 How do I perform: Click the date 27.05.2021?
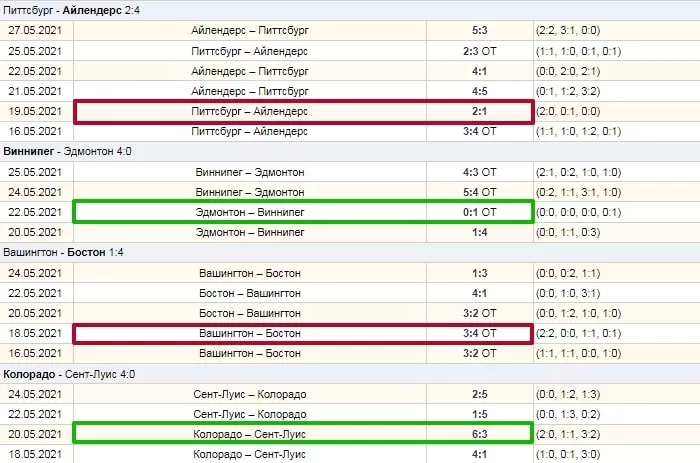point(35,30)
